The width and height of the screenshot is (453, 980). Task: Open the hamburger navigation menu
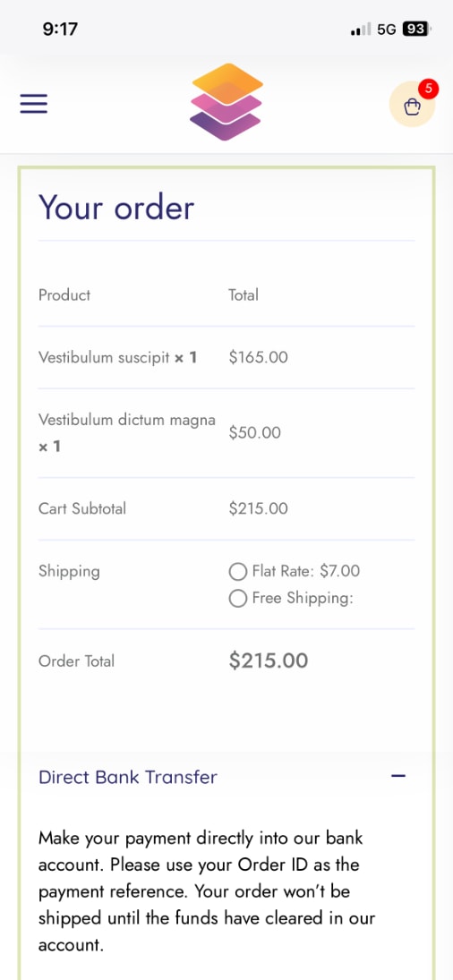(34, 104)
